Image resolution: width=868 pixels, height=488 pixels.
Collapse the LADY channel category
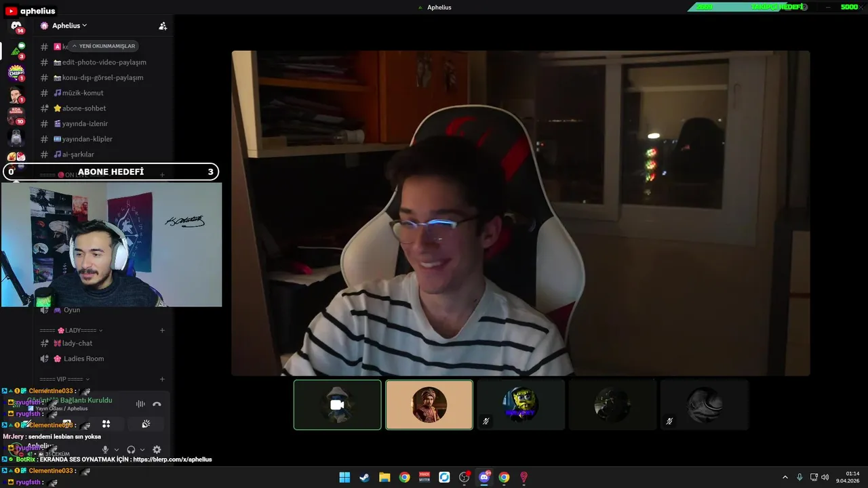(71, 331)
